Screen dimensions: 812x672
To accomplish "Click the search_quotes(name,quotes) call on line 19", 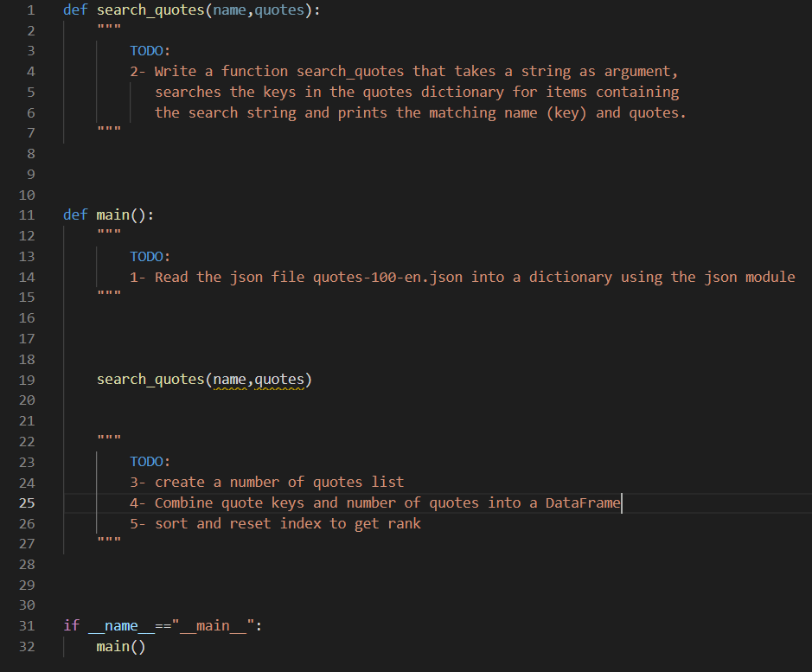I will 204,379.
